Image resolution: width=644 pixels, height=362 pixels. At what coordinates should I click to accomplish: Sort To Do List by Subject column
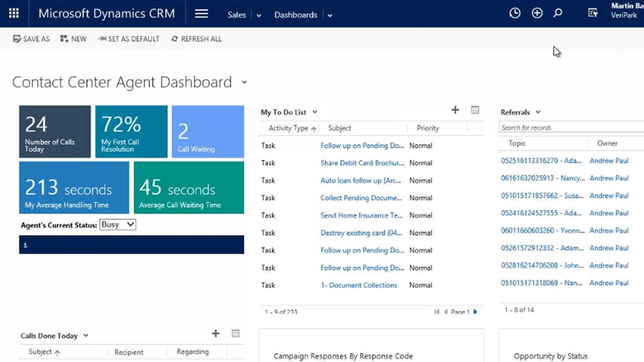point(340,128)
